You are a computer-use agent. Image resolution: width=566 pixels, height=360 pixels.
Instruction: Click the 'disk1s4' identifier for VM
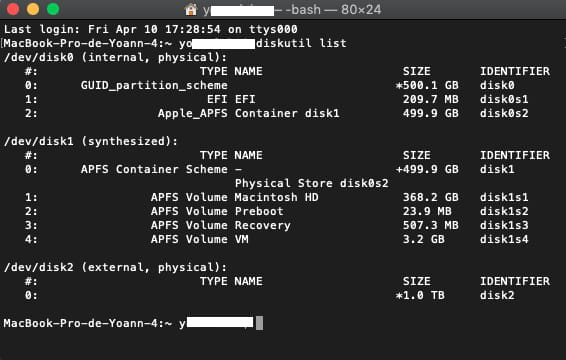504,239
